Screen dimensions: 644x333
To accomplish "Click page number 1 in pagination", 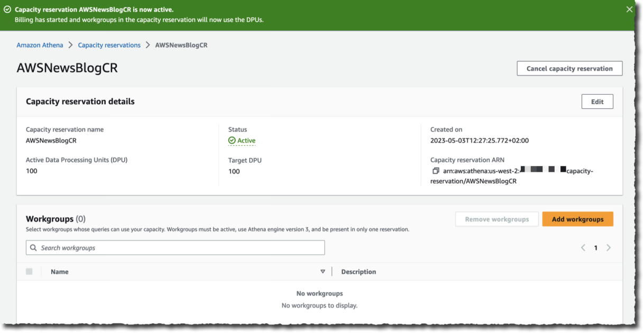I will pos(595,247).
